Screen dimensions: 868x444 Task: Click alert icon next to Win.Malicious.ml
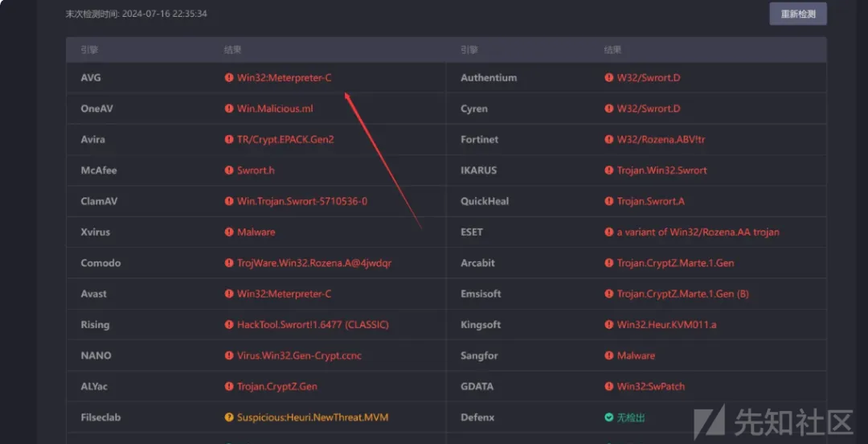[230, 109]
